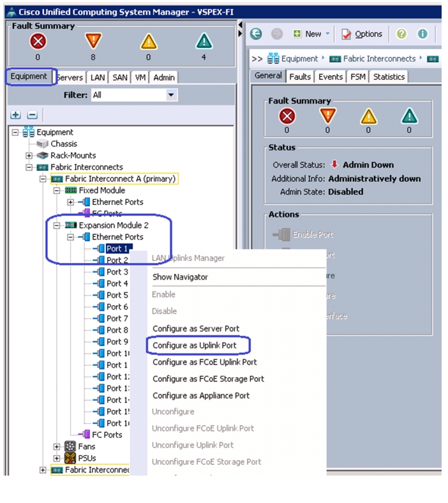Open the New dropdown arrow in toolbar

click(327, 34)
